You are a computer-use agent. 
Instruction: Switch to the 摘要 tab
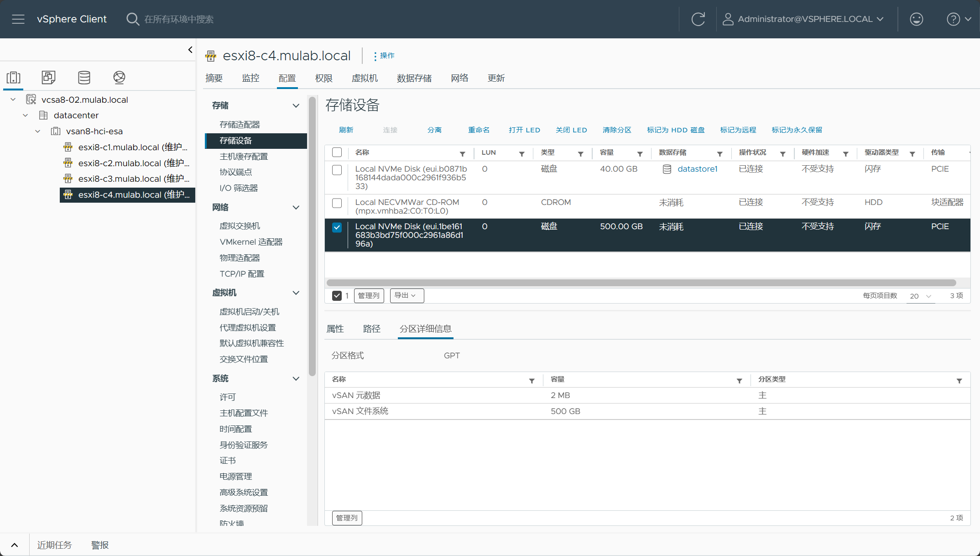click(214, 78)
